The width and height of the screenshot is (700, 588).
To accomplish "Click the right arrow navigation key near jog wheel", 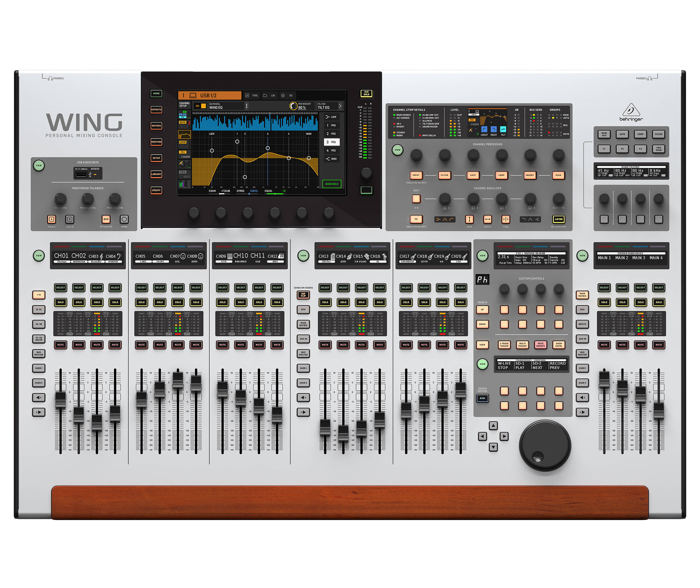I will [504, 436].
